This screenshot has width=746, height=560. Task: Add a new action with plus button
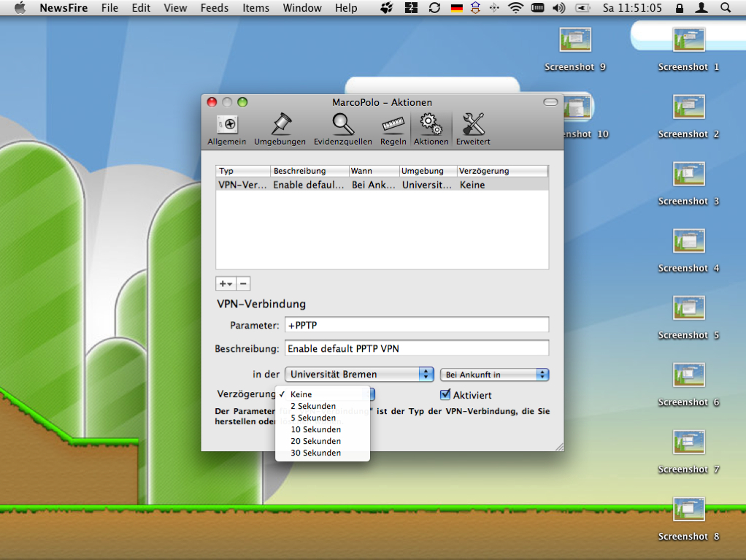[226, 283]
